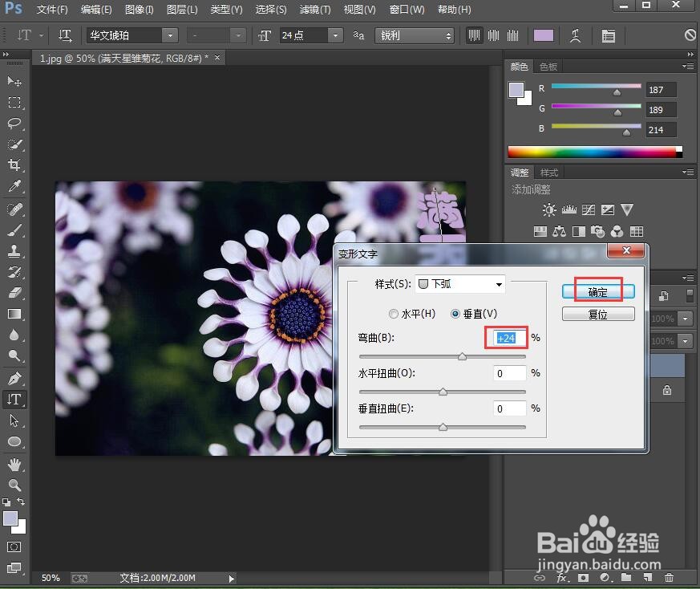Image resolution: width=700 pixels, height=589 pixels.
Task: Open the Filter menu
Action: [315, 10]
